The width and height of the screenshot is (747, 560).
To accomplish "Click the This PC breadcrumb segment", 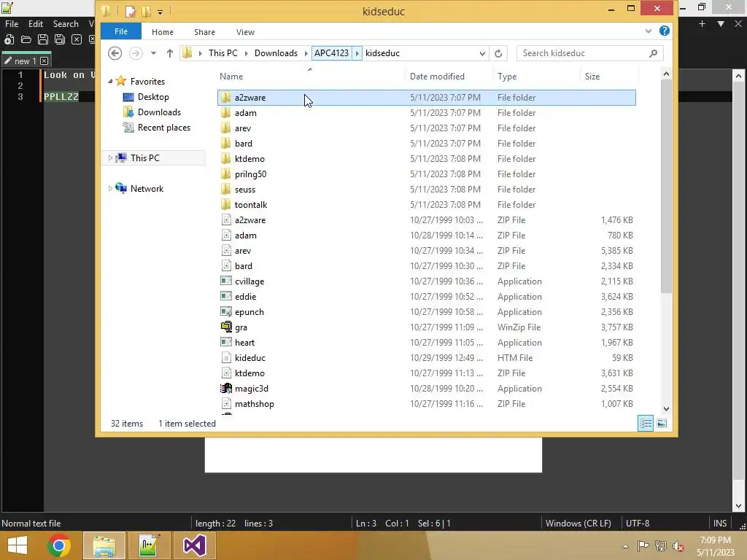I will (223, 52).
